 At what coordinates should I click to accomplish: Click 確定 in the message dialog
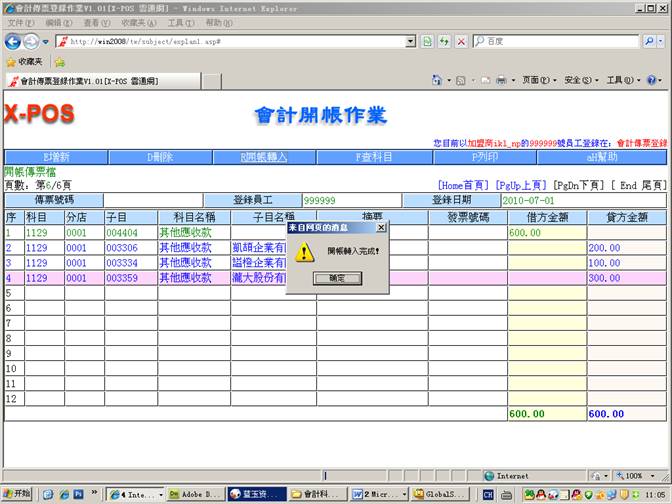pos(336,278)
